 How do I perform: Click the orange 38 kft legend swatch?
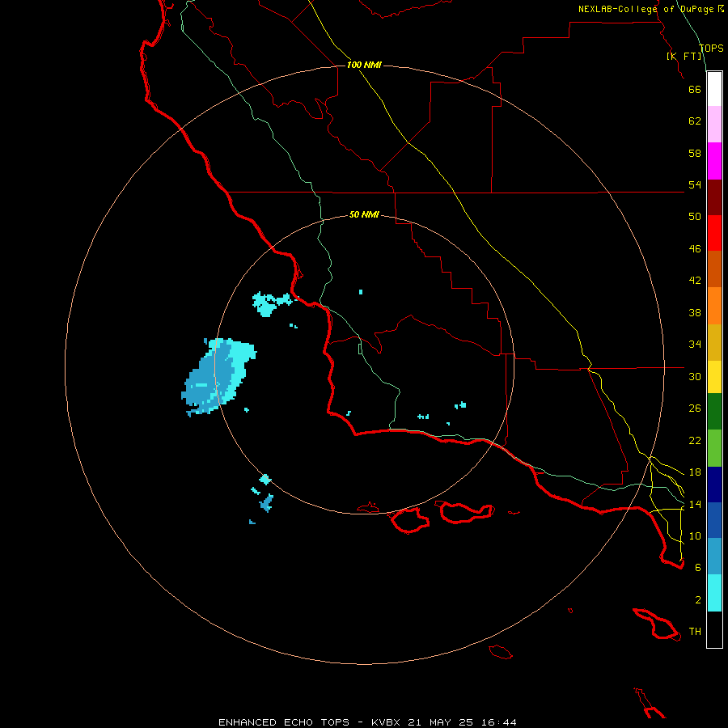click(x=714, y=306)
